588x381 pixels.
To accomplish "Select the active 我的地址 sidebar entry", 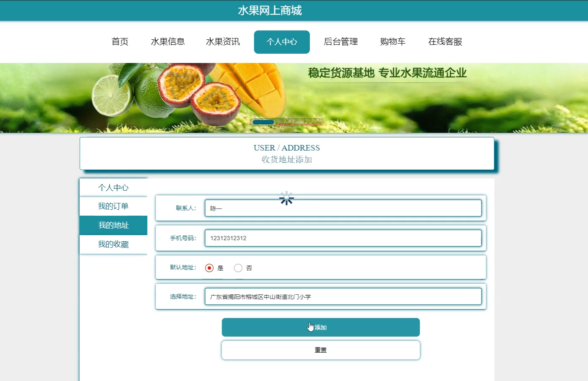I will coord(113,225).
